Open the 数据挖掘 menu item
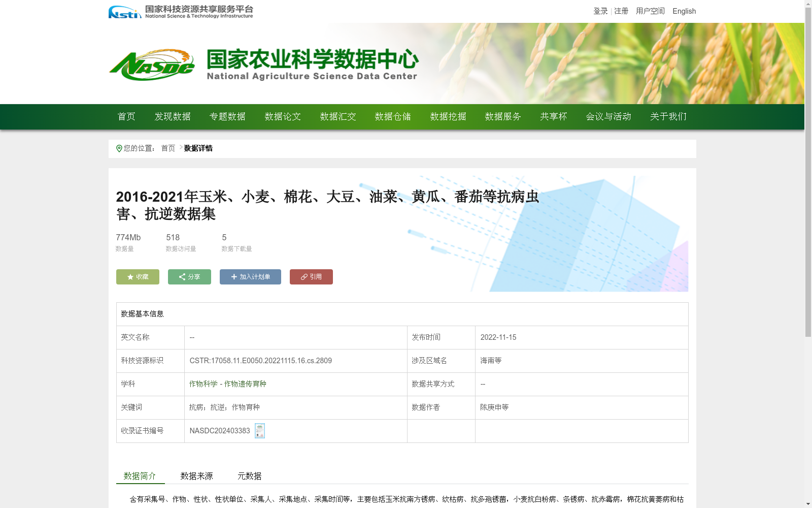 [x=448, y=117]
